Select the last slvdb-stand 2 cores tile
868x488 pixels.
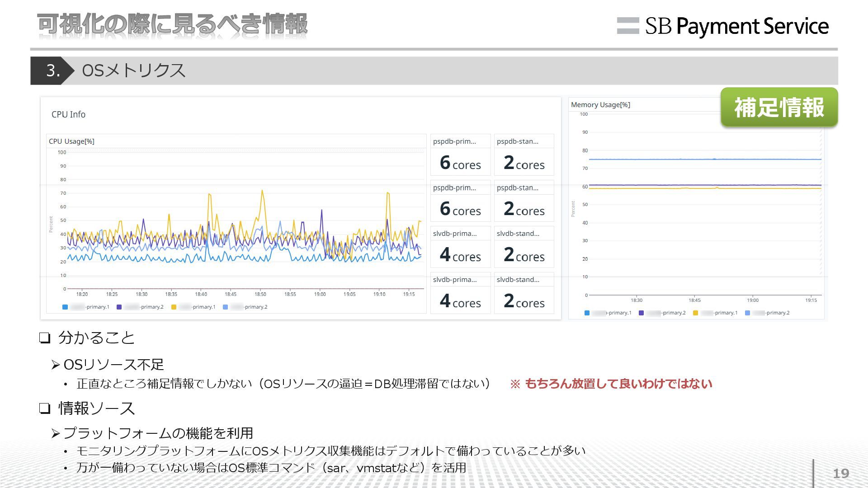point(524,293)
